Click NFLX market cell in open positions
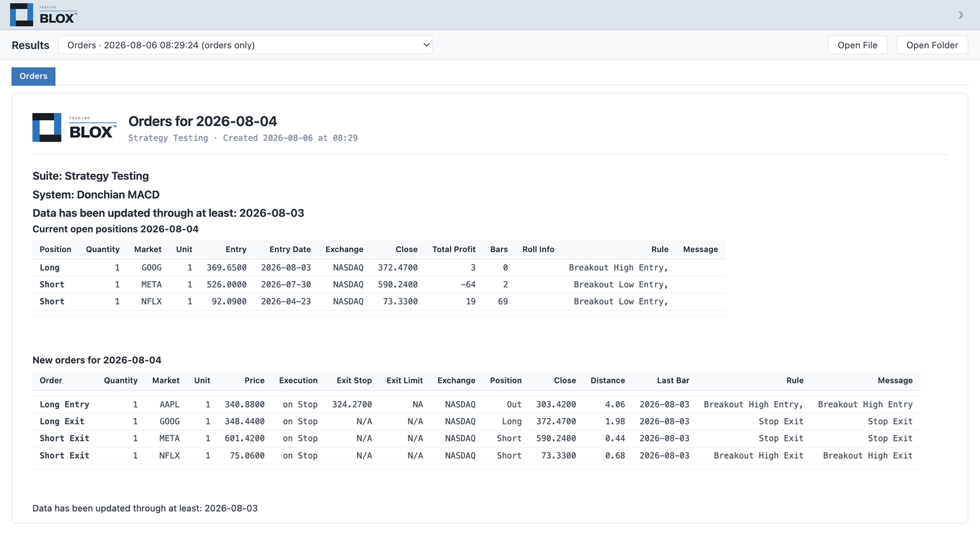The height and width of the screenshot is (533, 980). (152, 302)
